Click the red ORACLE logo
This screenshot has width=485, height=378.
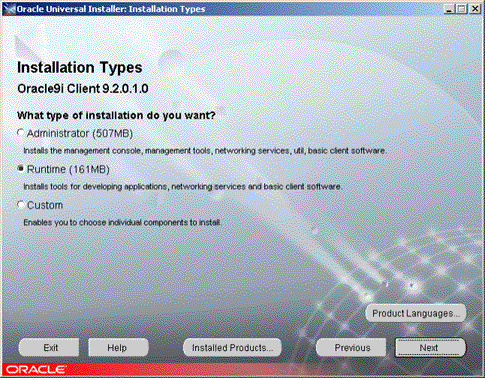point(36,369)
